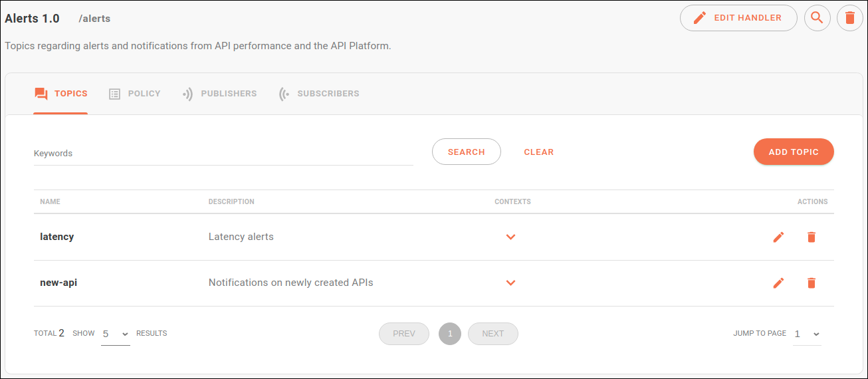The height and width of the screenshot is (379, 868).
Task: Open the Jump to Page dropdown
Action: point(807,334)
